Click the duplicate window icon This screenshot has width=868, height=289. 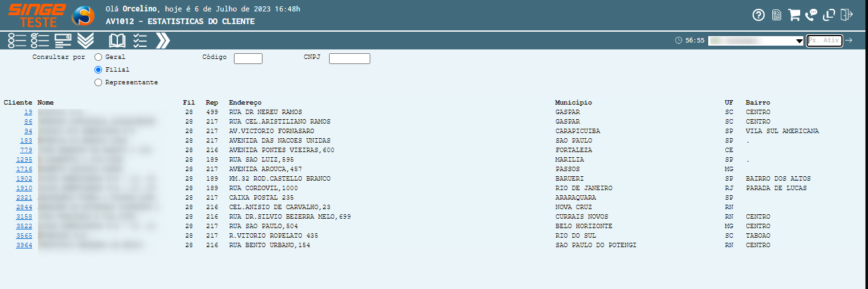point(829,15)
